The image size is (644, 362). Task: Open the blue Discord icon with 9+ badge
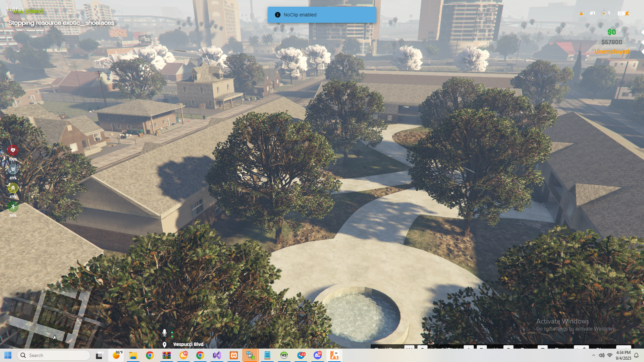coord(318,355)
